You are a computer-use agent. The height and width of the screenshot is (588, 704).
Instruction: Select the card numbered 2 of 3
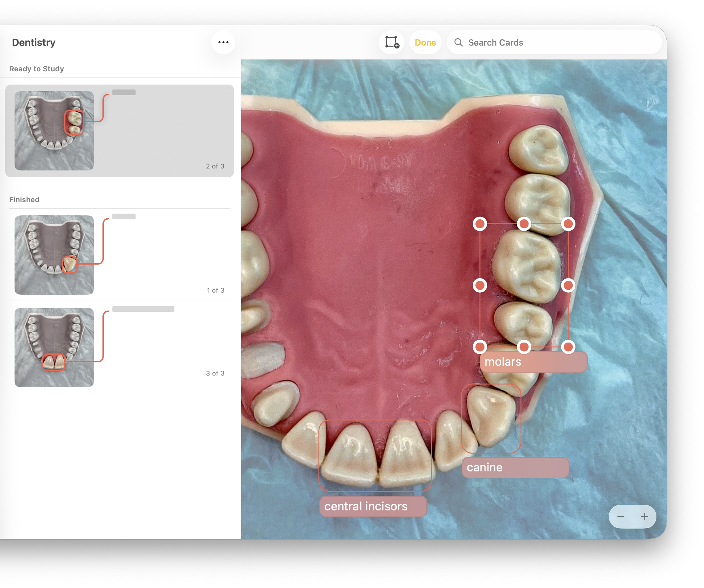point(120,131)
